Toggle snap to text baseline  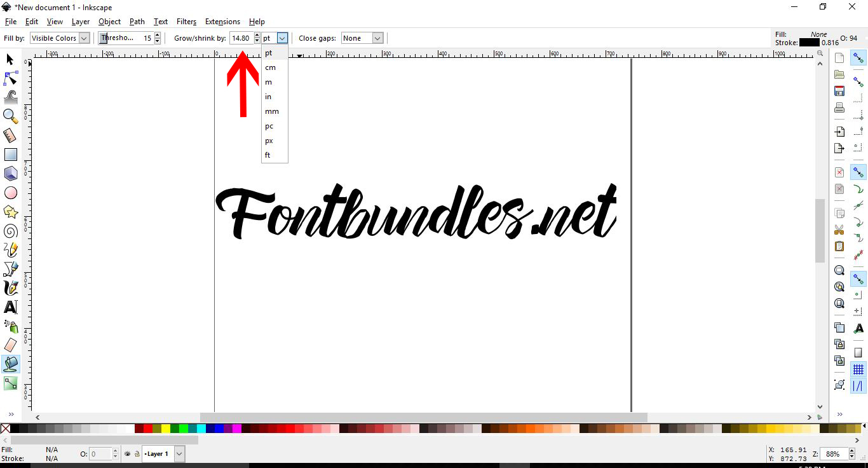tap(858, 329)
